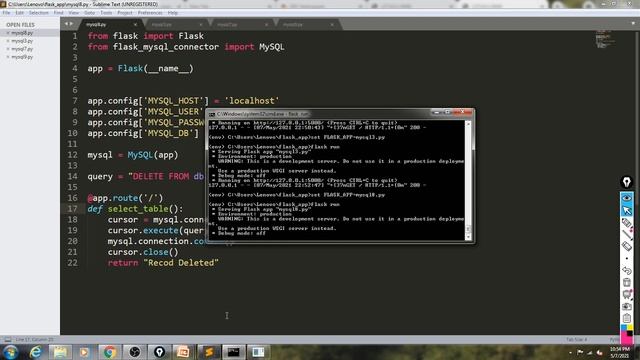Open Google Chrome from the taskbar
This screenshot has width=640, height=360.
click(109, 352)
